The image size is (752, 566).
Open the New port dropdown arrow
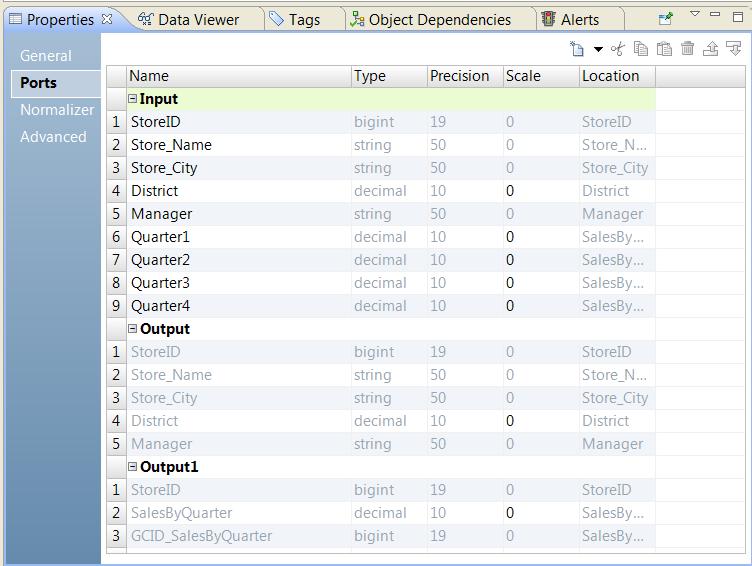point(598,49)
